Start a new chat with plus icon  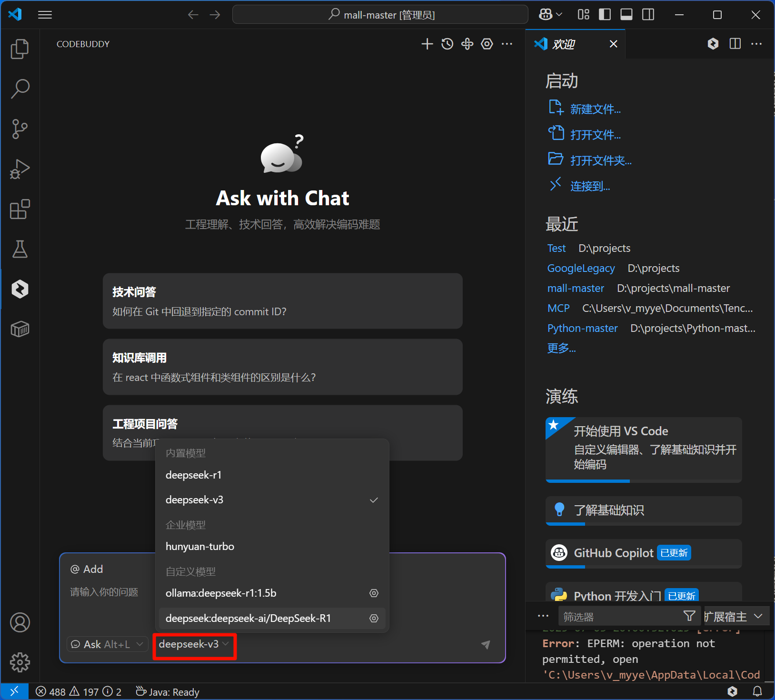click(x=427, y=44)
